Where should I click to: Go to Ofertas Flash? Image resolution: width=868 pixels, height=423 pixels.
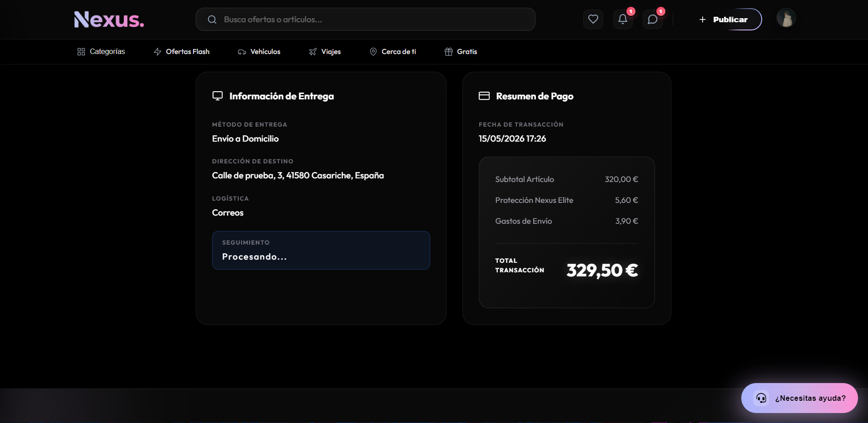[182, 52]
